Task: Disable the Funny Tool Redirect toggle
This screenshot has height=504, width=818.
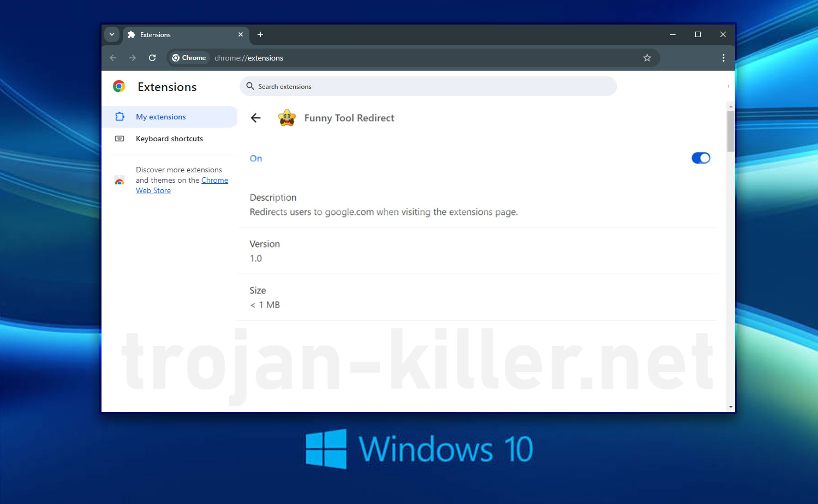Action: click(701, 158)
